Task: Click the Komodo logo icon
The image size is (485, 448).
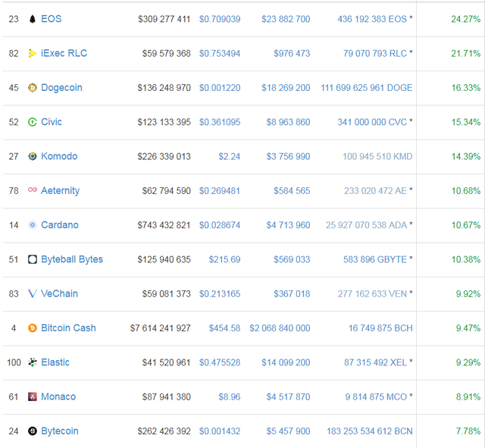Action: (x=33, y=157)
